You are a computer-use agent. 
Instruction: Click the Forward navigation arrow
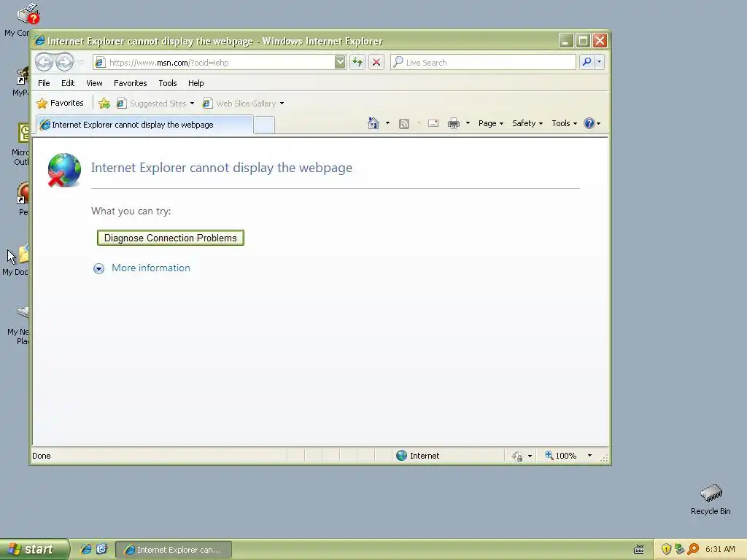pos(65,63)
